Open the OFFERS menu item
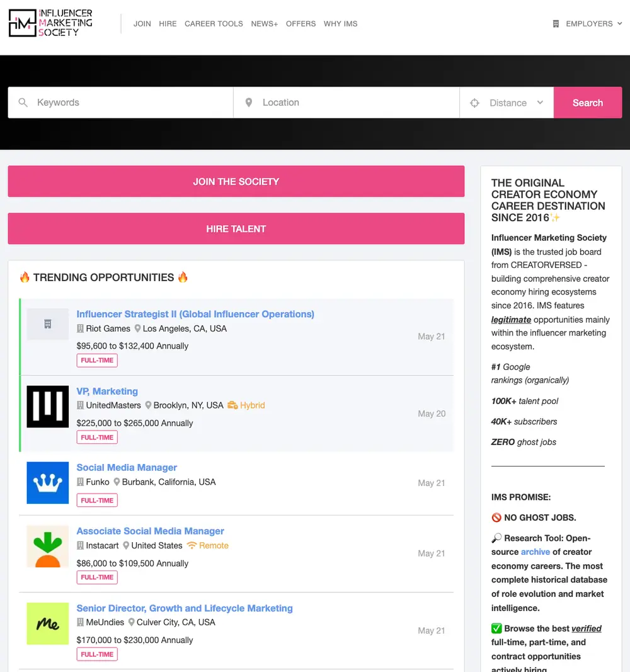The width and height of the screenshot is (630, 672). [301, 23]
